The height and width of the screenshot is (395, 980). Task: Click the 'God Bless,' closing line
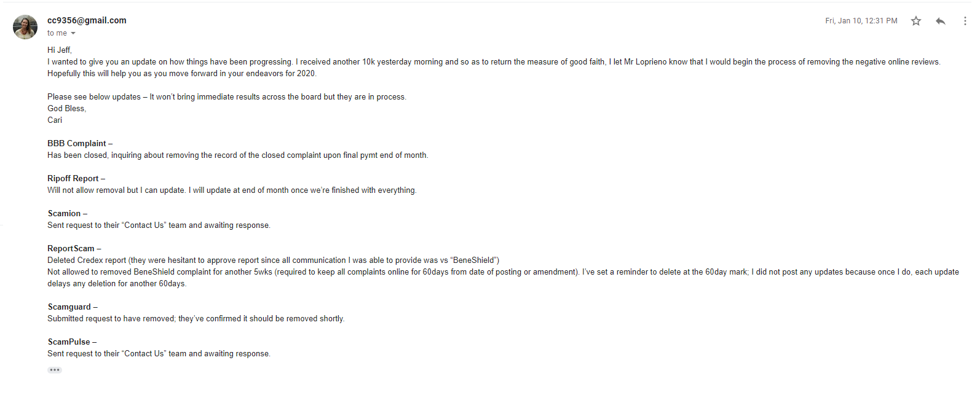pos(67,109)
